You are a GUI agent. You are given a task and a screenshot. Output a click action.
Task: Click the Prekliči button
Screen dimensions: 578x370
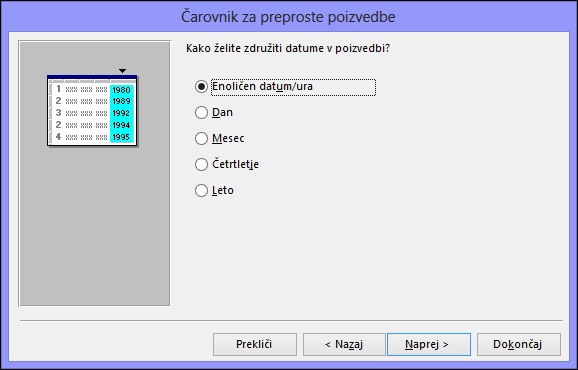pos(255,344)
